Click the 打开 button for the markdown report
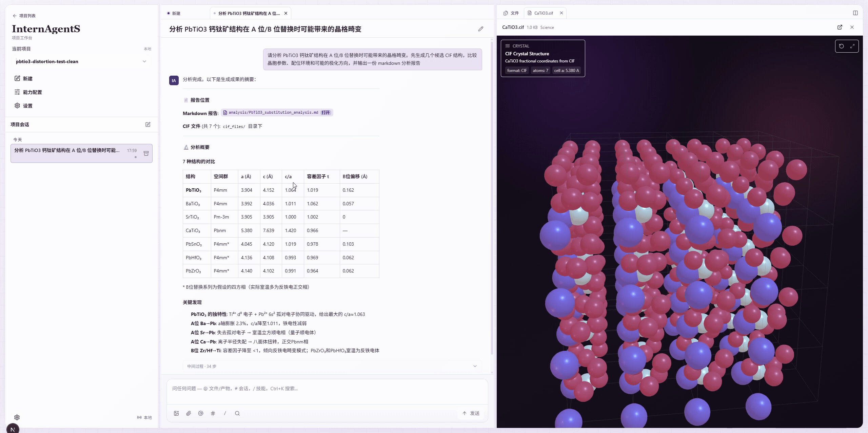 click(325, 112)
